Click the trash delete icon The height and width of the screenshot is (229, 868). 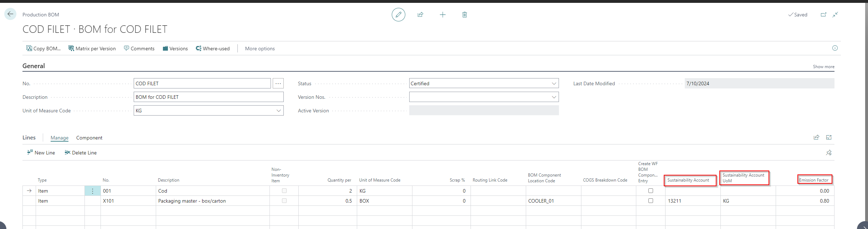(x=464, y=15)
